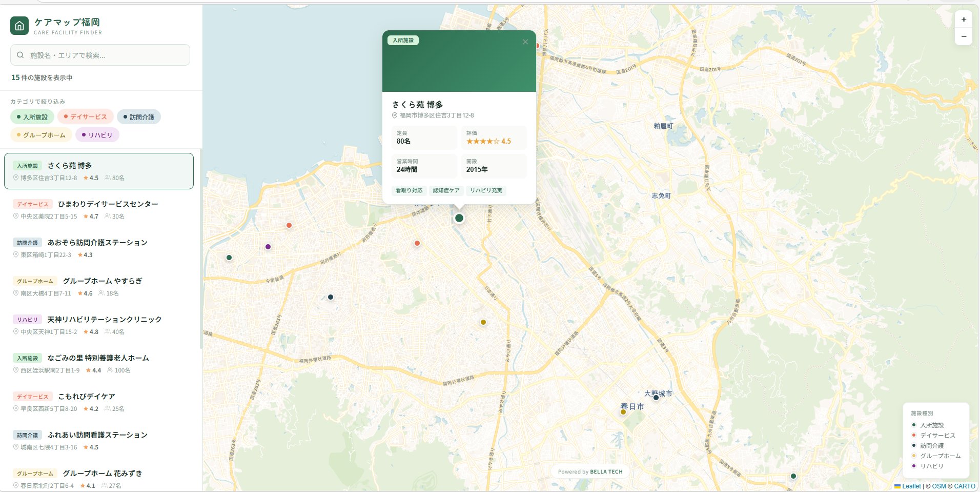Zoom in the map with plus button
The height and width of the screenshot is (492, 980).
964,19
